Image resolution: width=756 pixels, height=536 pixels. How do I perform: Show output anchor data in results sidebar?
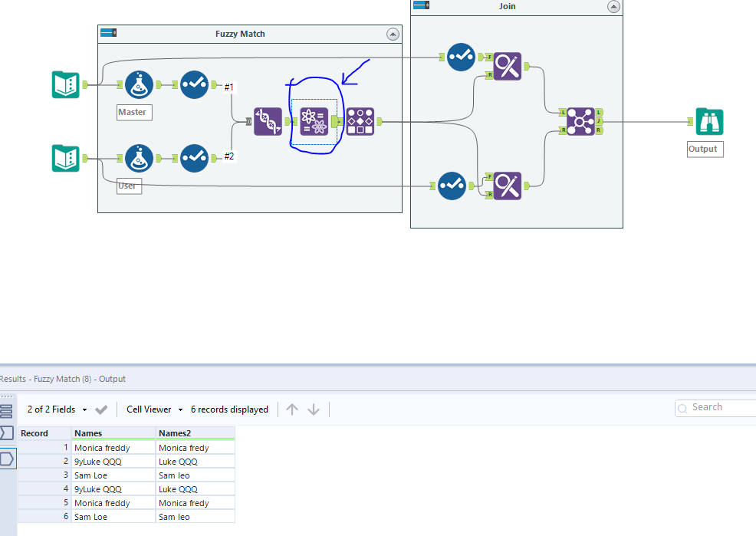click(x=7, y=459)
